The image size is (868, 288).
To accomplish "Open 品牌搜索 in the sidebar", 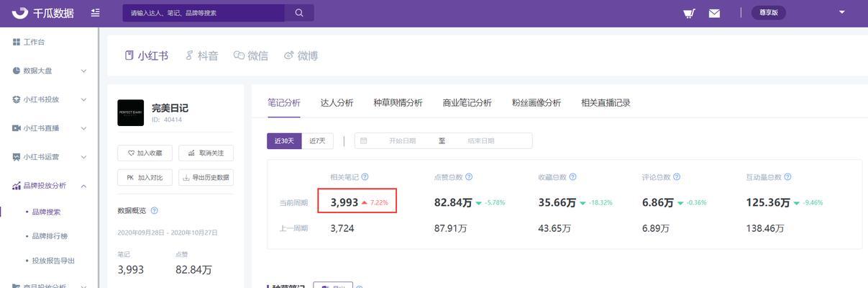I will click(x=47, y=212).
